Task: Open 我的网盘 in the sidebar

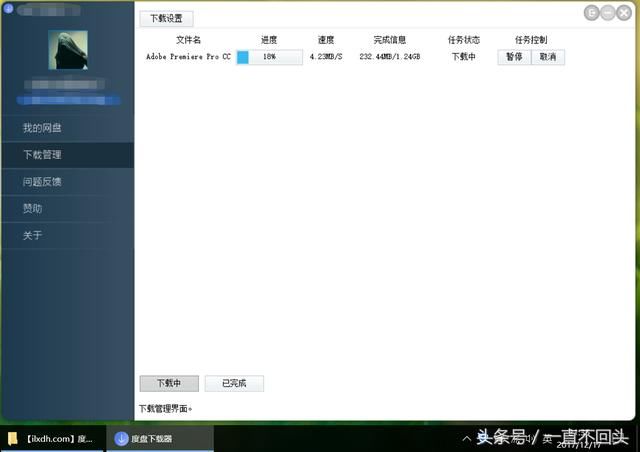Action: [x=67, y=128]
